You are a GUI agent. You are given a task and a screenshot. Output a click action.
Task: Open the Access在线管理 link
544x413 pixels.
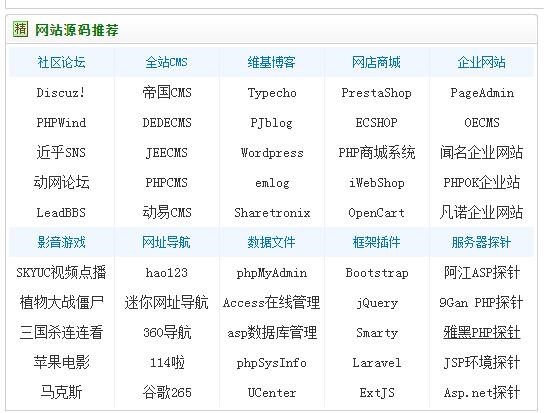pos(272,303)
